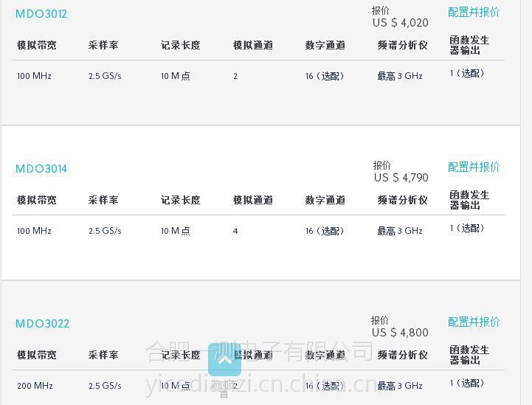Click 记录长度 header in MDO3012 table
The height and width of the screenshot is (405, 532).
pos(181,45)
